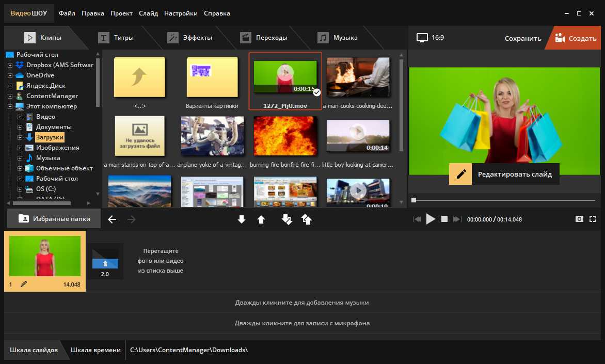Click the 16:9 aspect ratio monitor icon

coord(422,38)
